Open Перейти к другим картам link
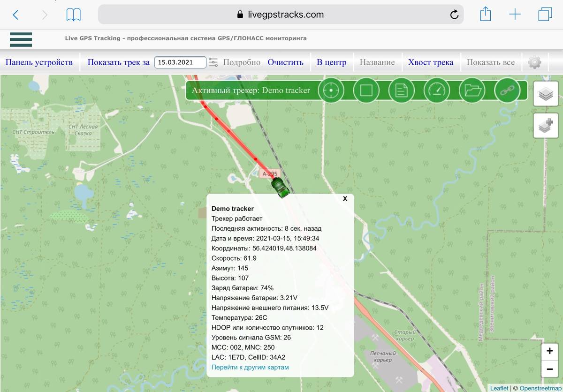Screen dimensions: 563x392 point(251,367)
